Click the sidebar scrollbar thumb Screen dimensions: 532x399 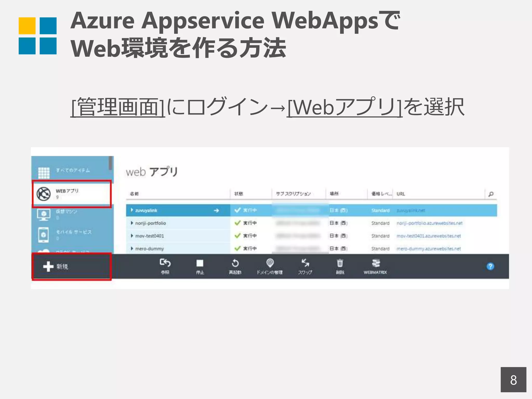[111, 163]
